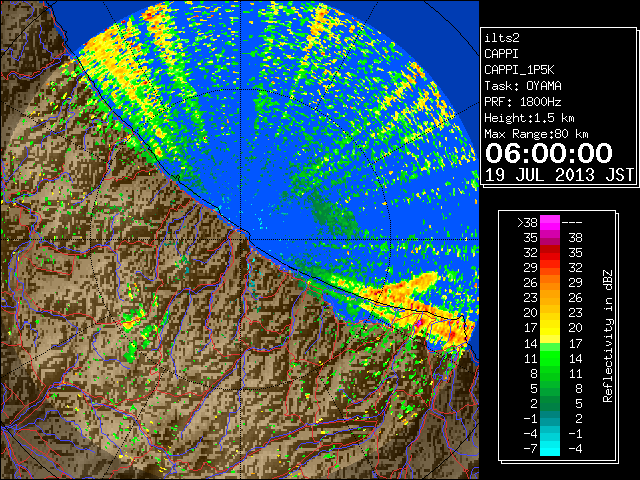
Task: Click the orange 26 dBZ legend swatch
Action: pos(550,282)
